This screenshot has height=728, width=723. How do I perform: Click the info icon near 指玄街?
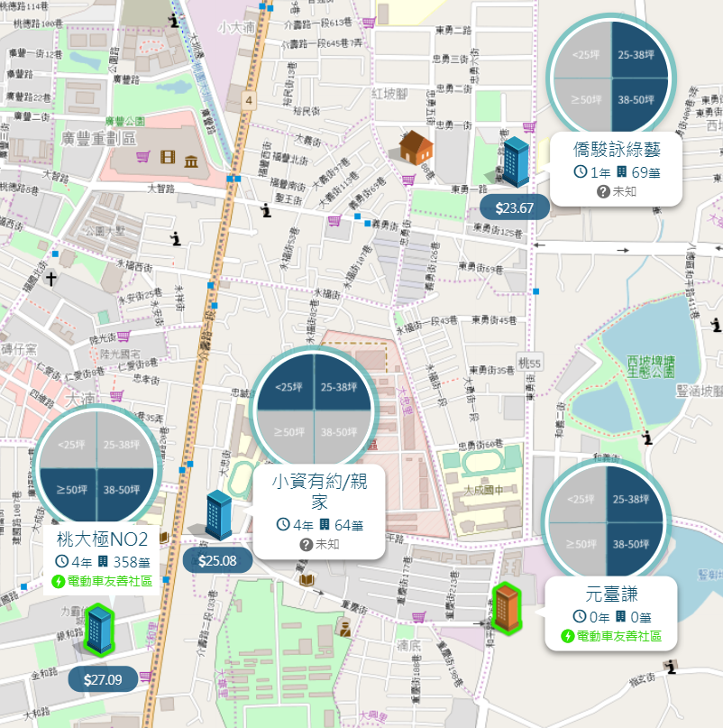[x=670, y=668]
